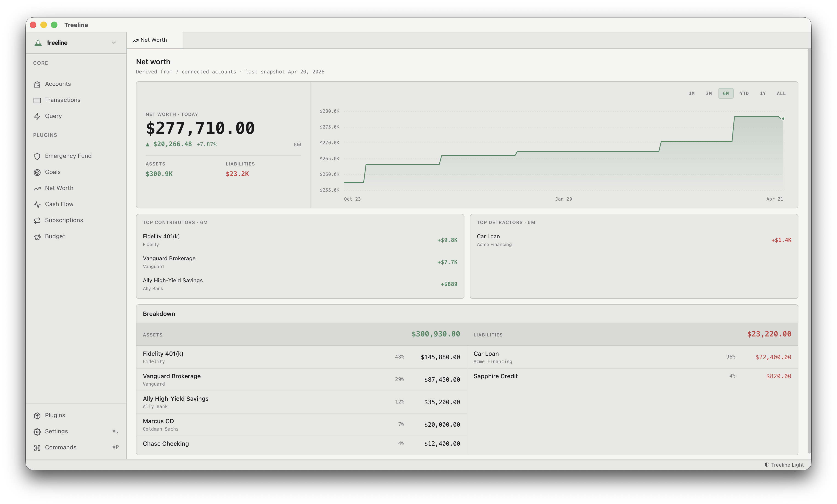Click the $20,266.48 gain amount
Viewport: 837px width, 504px height.
pos(172,144)
